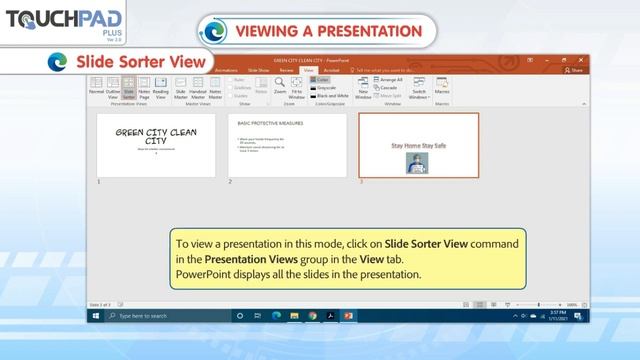Click the Notes button in the Show group
Screen dimensions: 640x360
(x=261, y=85)
